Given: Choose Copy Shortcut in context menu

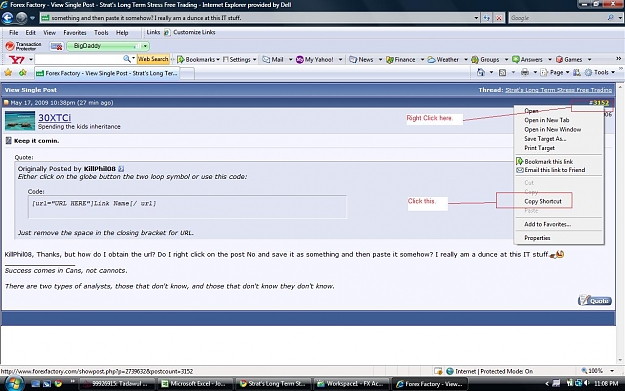Looking at the screenshot, I should coord(543,201).
